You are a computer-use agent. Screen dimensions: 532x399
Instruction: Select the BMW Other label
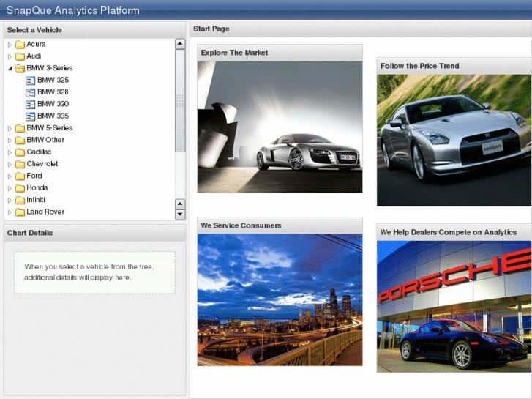coord(45,140)
